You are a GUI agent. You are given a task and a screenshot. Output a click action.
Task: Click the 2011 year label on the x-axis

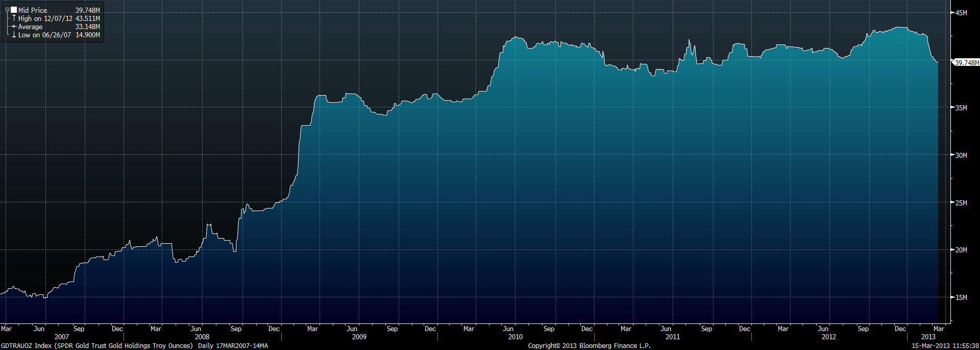tap(673, 337)
